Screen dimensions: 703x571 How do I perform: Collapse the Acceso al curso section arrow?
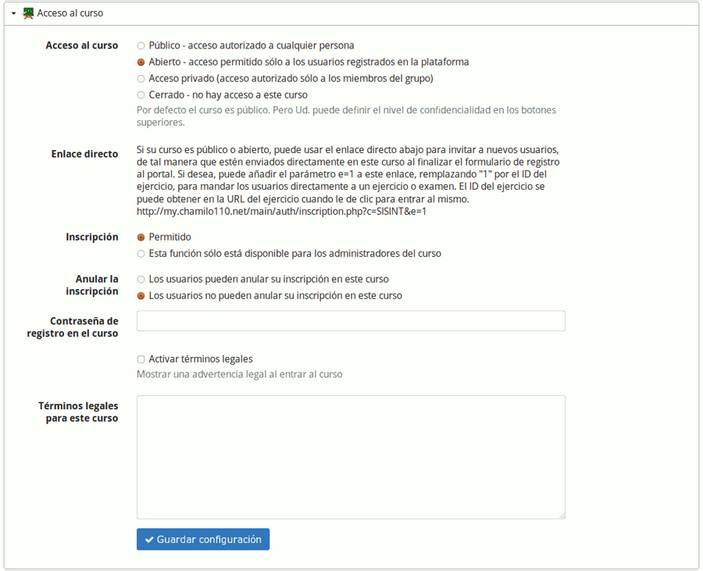(14, 13)
